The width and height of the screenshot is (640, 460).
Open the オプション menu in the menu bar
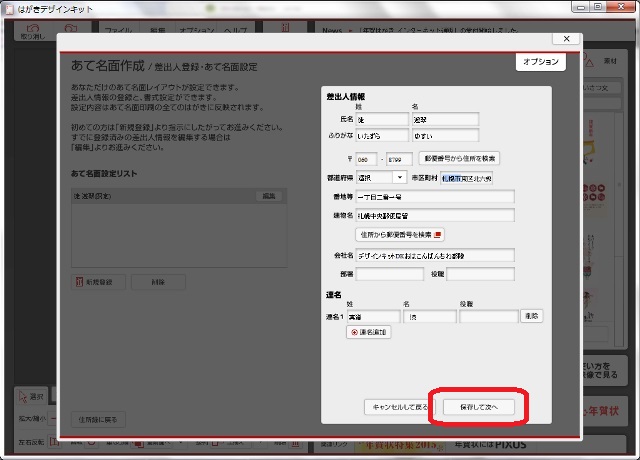[203, 30]
